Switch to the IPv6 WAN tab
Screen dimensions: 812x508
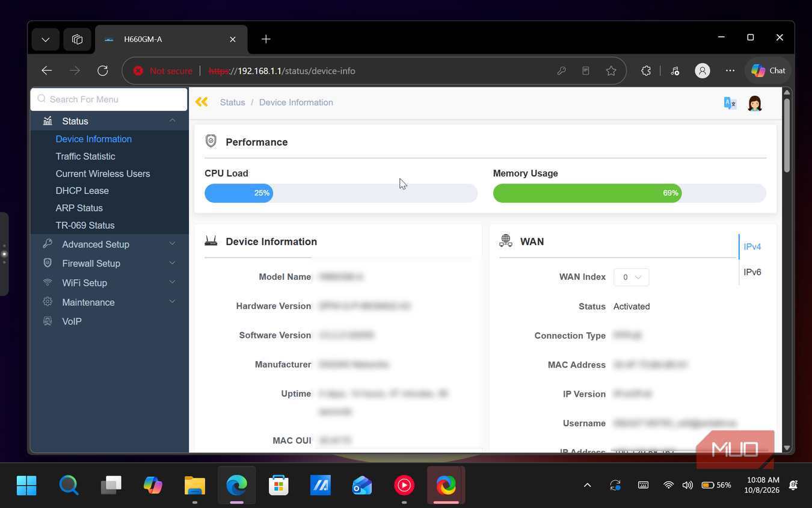point(752,272)
